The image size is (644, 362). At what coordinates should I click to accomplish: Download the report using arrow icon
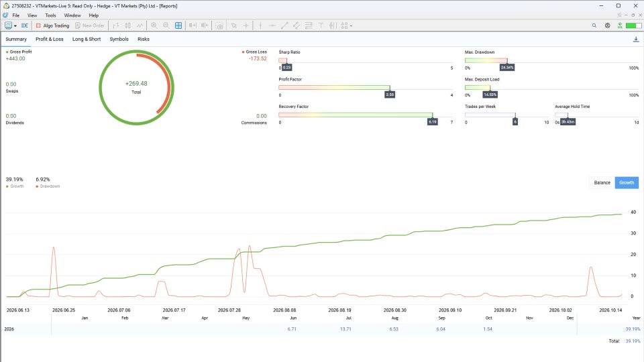coord(636,40)
